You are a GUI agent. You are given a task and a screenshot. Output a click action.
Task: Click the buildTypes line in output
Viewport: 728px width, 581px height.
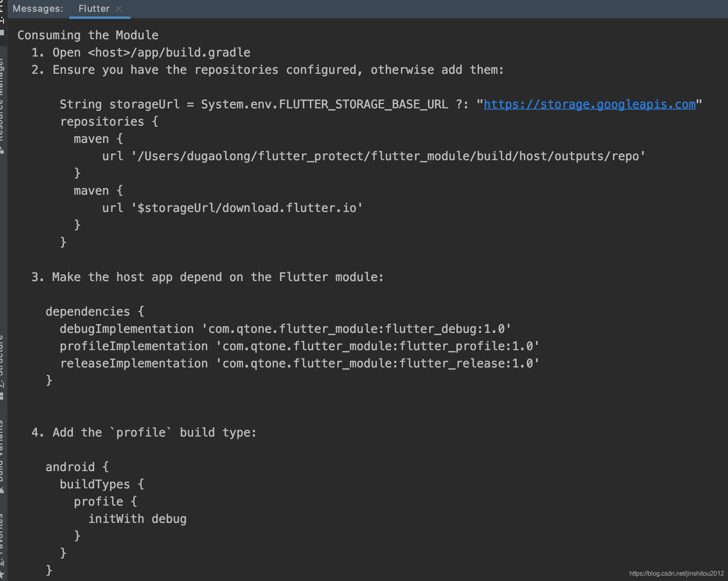pos(102,484)
